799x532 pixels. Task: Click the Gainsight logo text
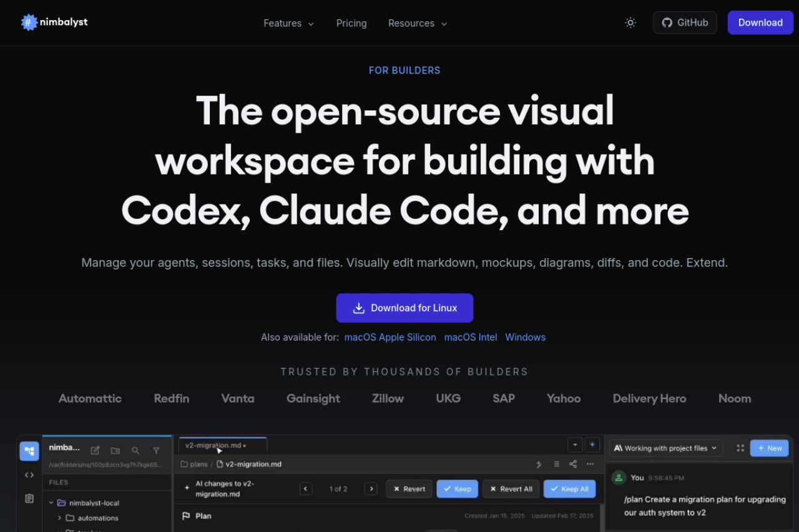click(313, 399)
